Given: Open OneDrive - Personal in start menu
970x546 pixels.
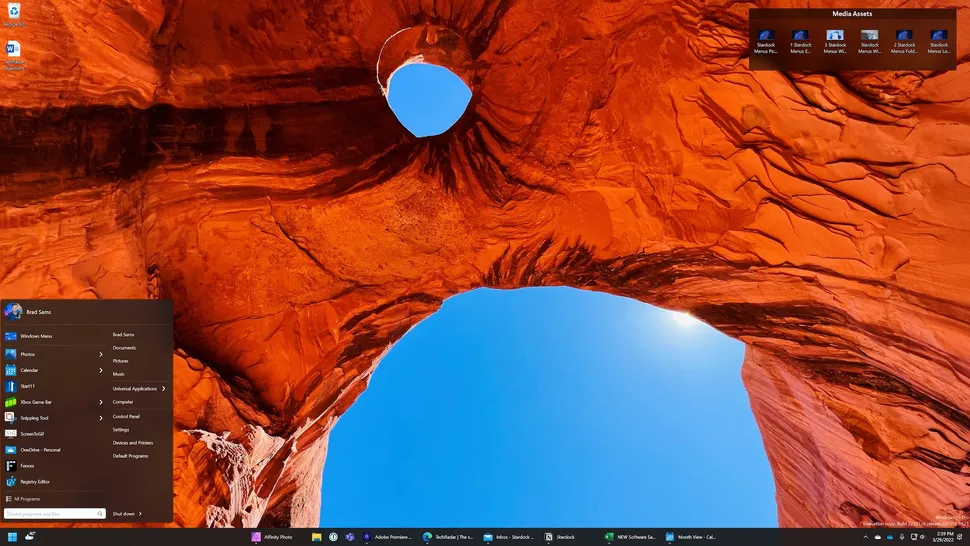Looking at the screenshot, I should click(54, 450).
